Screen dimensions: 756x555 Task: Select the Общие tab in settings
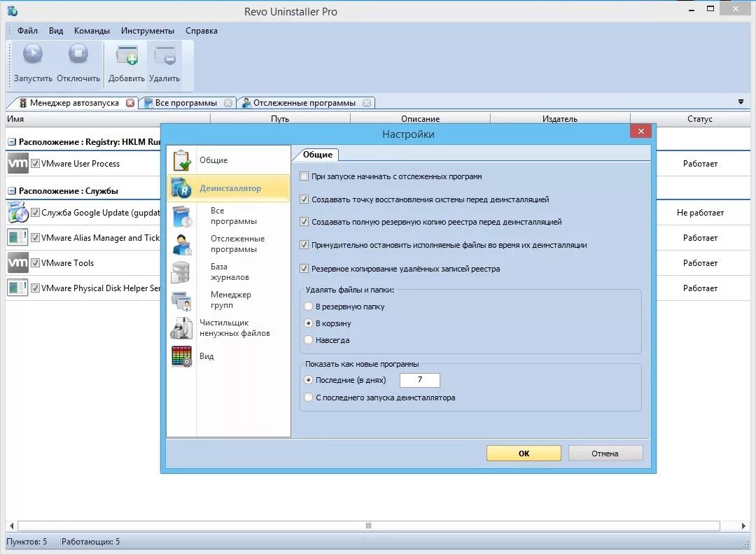coord(317,154)
